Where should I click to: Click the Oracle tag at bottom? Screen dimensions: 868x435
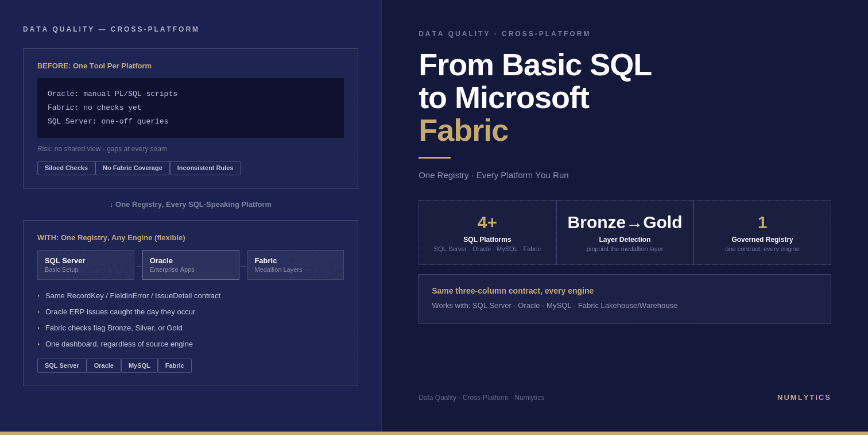click(x=104, y=365)
